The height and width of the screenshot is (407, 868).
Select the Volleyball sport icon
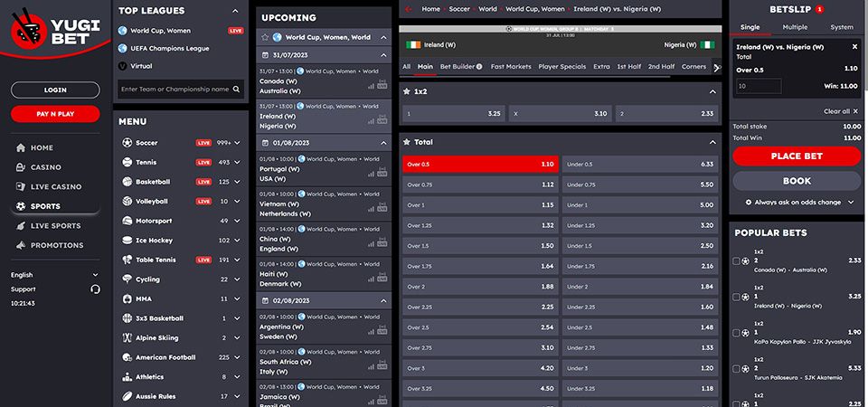pyautogui.click(x=127, y=201)
